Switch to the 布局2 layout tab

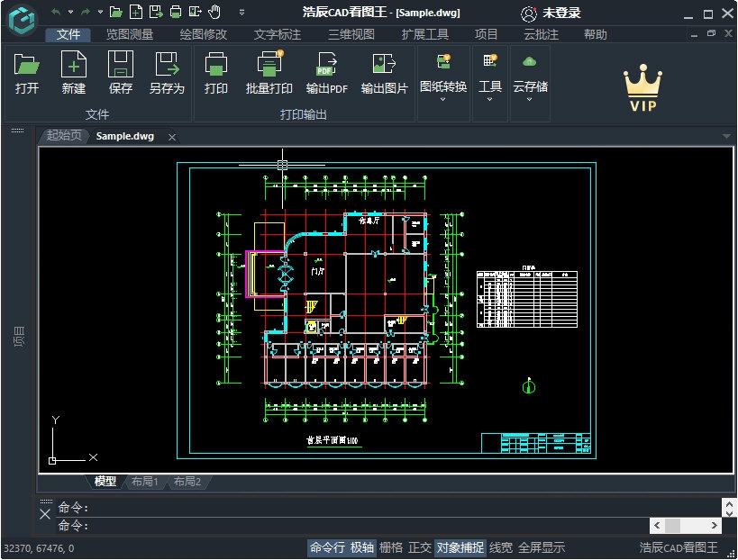(x=187, y=481)
